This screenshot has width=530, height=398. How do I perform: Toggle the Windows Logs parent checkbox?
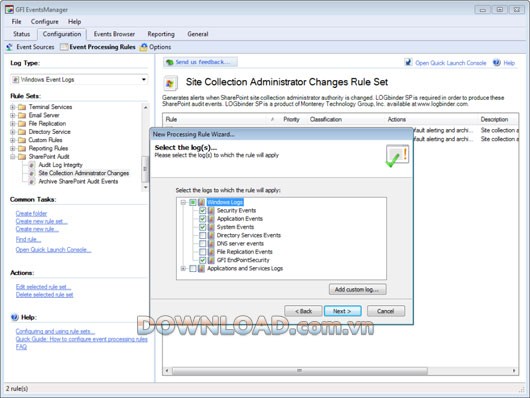point(193,202)
